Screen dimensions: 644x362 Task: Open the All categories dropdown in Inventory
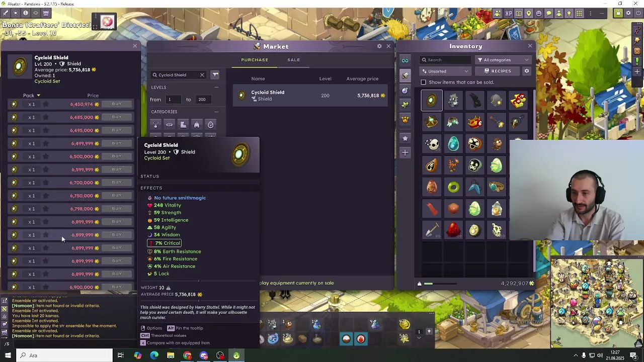tap(503, 60)
